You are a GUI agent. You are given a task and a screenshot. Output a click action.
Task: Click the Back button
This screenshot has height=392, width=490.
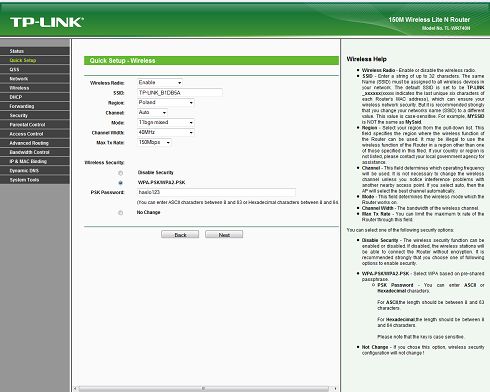180,235
